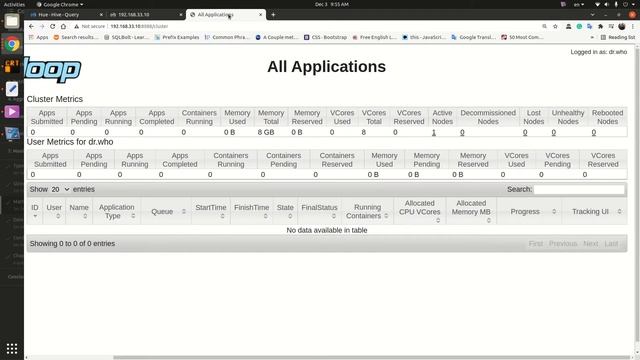Screen dimensions: 640x360
Task: Open the browser home page icon
Action: [63, 26]
